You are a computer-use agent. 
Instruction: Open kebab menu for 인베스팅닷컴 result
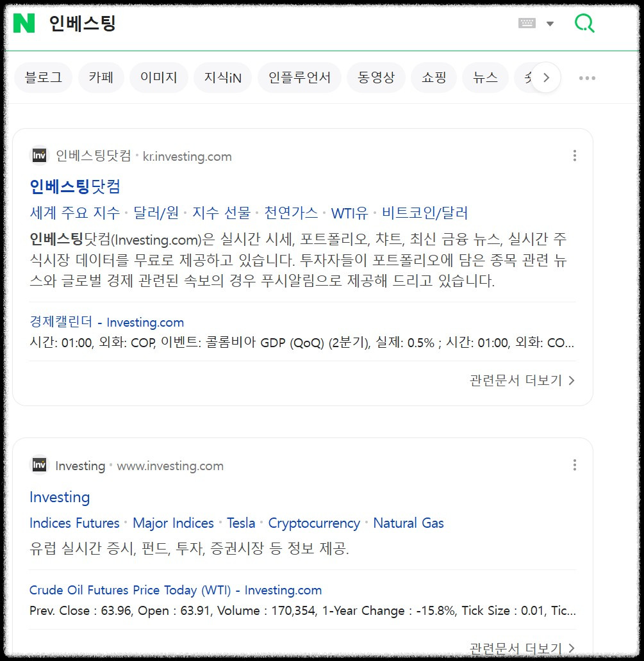pyautogui.click(x=574, y=156)
